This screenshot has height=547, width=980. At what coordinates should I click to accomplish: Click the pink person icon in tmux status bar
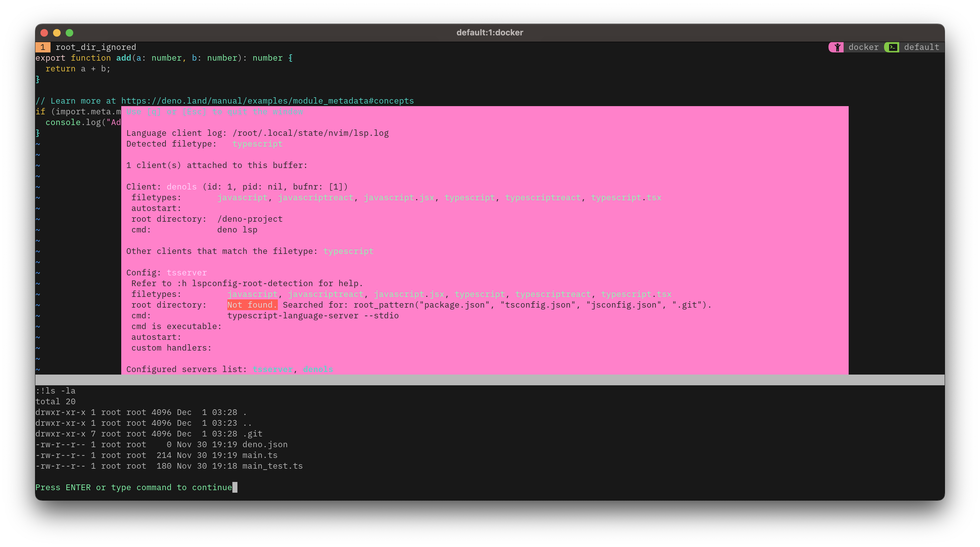click(x=837, y=47)
